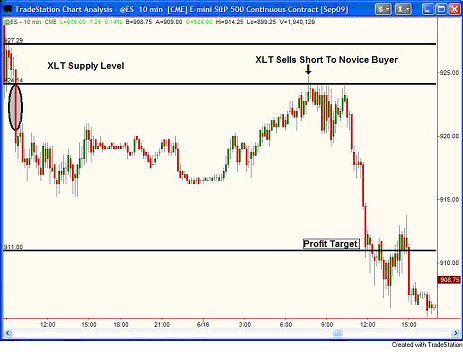Click the 9:00 time axis label

point(327,324)
